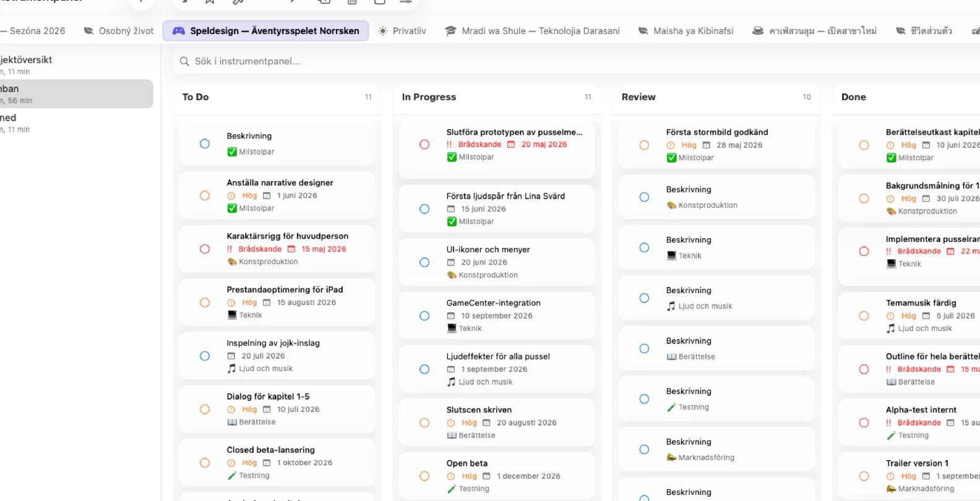Click the calendar icon next to 1 juni 2026
Image resolution: width=980 pixels, height=501 pixels.
coord(267,195)
